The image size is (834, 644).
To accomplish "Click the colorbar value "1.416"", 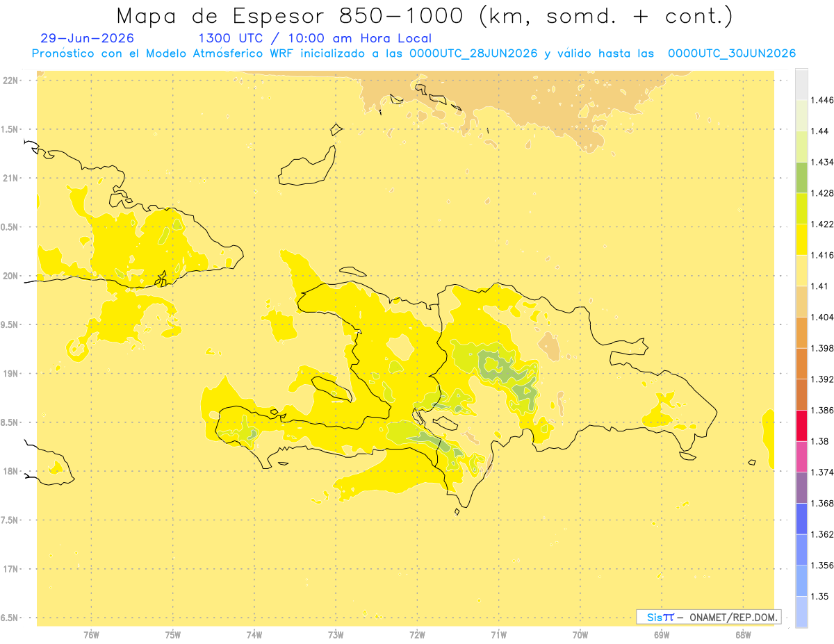I will click(822, 256).
